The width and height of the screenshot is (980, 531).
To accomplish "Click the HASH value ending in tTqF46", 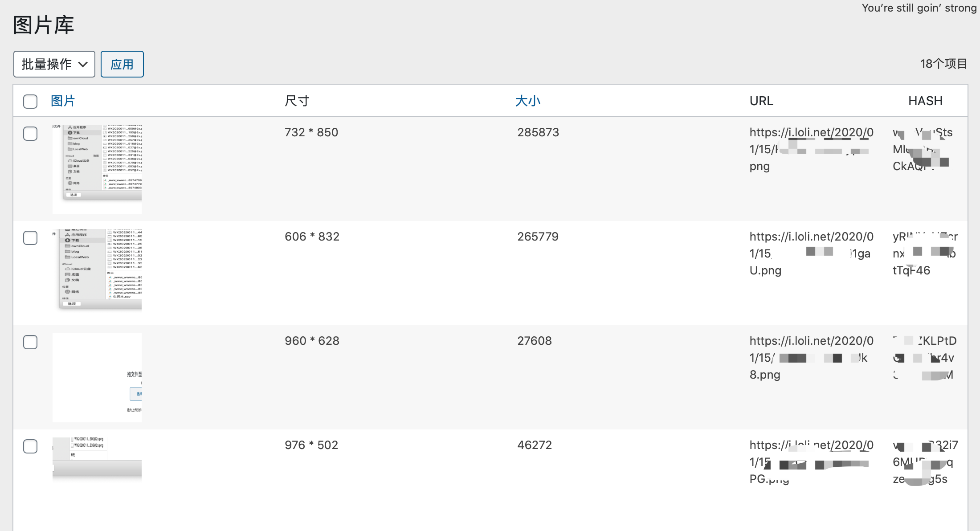I will click(911, 270).
